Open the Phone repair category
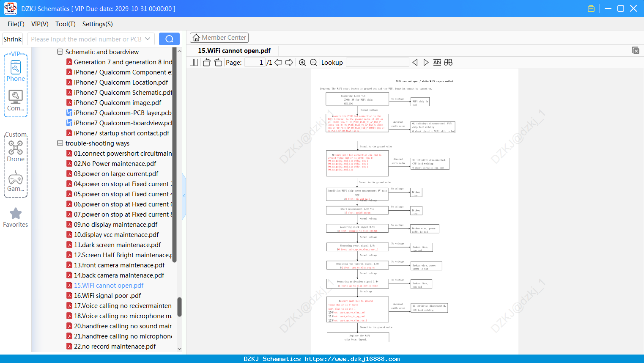The image size is (644, 363). (16, 70)
